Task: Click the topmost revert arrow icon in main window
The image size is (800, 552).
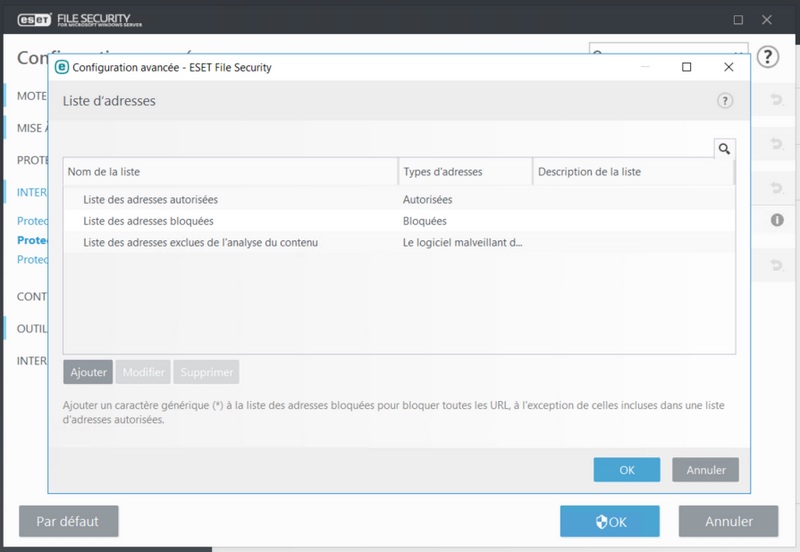Action: [776, 99]
